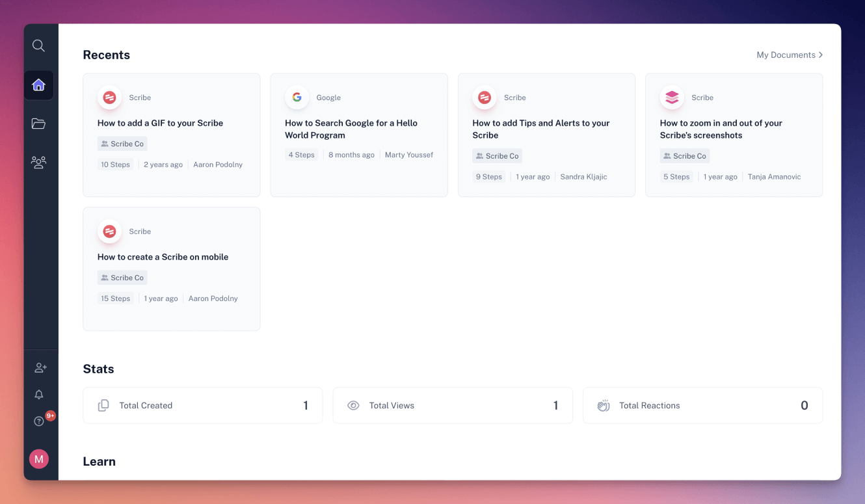Open search from the sidebar
Viewport: 865px width, 504px height.
(x=38, y=46)
